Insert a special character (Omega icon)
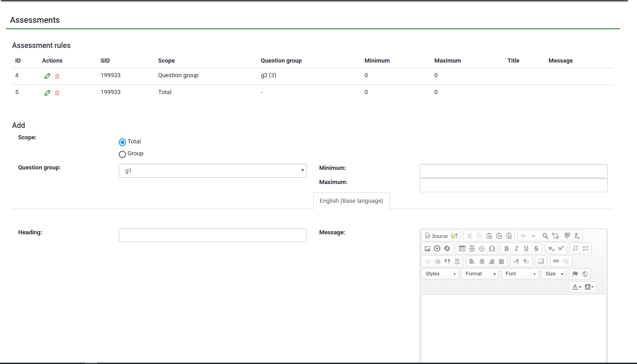 click(492, 249)
